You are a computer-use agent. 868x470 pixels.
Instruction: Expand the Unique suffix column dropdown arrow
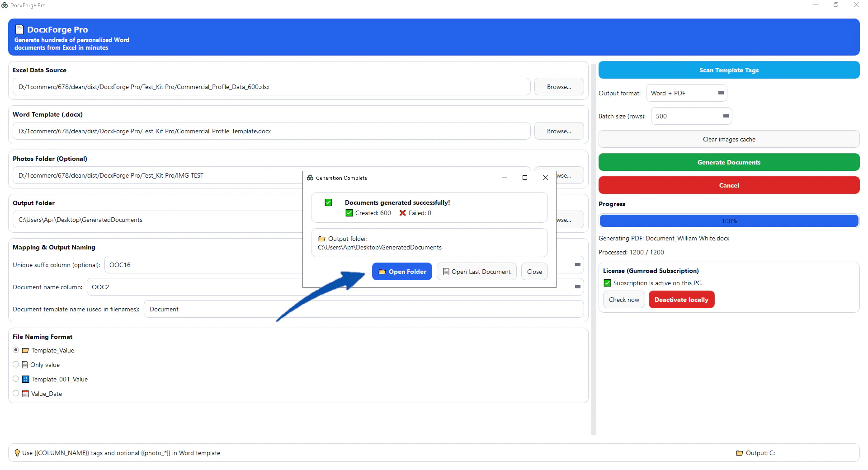pyautogui.click(x=577, y=265)
